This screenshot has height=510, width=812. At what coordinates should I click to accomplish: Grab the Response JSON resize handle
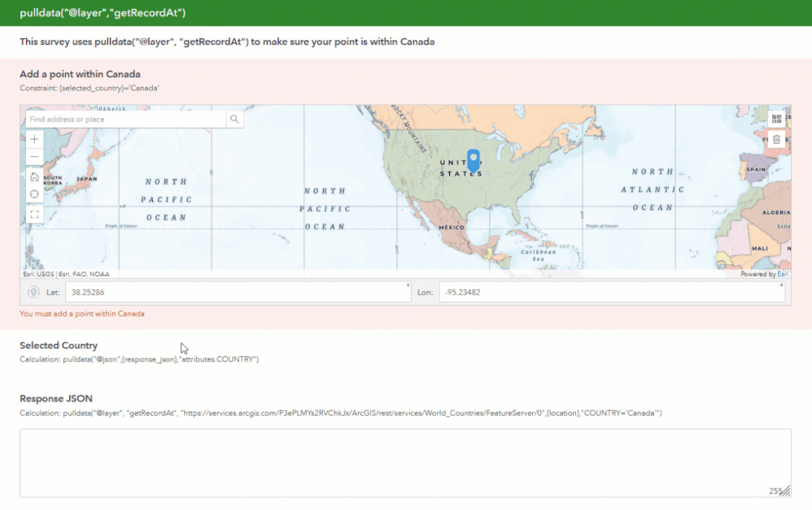click(x=786, y=490)
